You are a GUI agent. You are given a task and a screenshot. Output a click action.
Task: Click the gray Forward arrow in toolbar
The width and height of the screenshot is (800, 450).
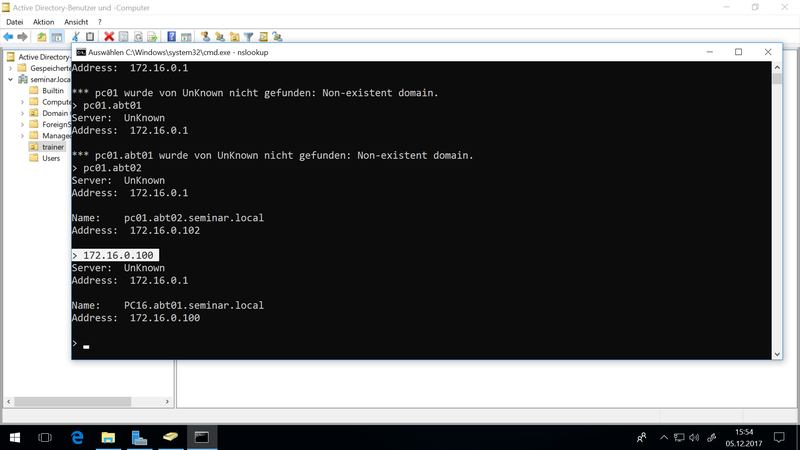(x=22, y=37)
